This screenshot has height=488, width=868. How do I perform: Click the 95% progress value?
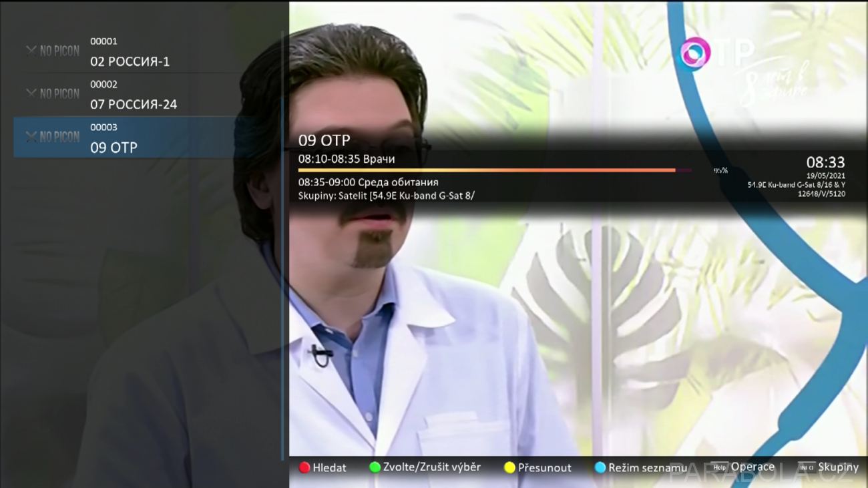(720, 171)
